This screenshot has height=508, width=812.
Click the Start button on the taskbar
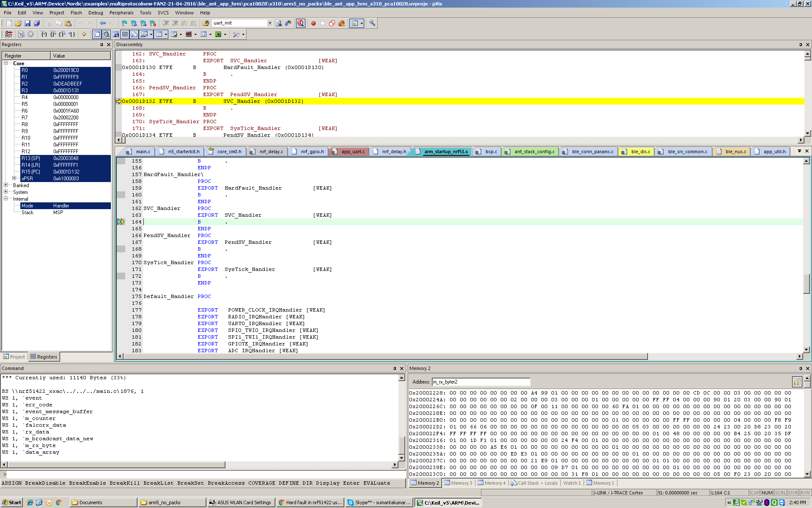[x=11, y=502]
